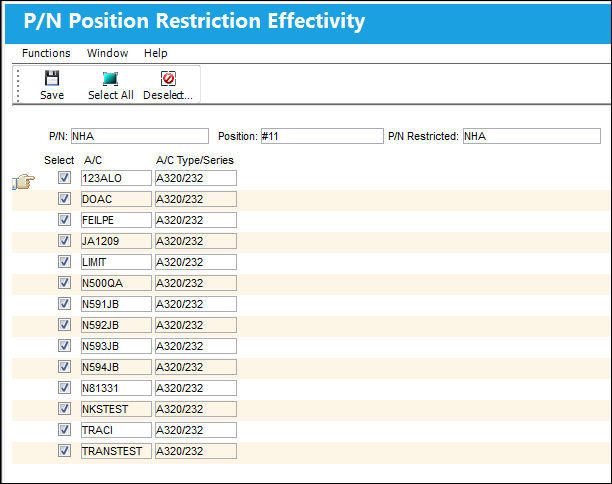Open the Help menu
Image resolution: width=612 pixels, height=484 pixels.
coord(156,53)
